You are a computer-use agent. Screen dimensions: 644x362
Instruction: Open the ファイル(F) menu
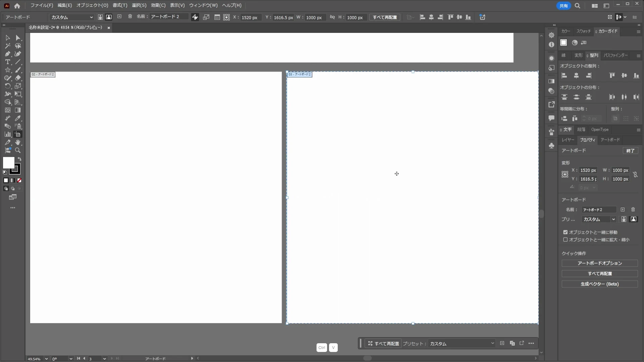42,5
